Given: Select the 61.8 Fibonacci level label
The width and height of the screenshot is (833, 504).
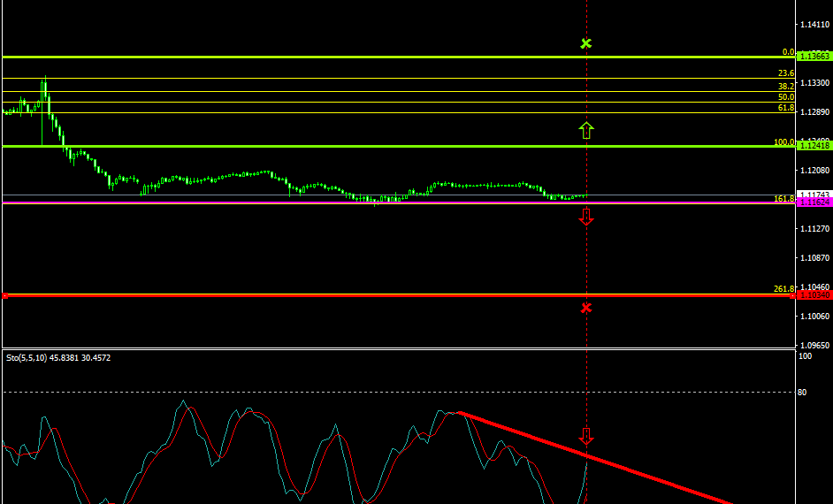Looking at the screenshot, I should click(785, 108).
